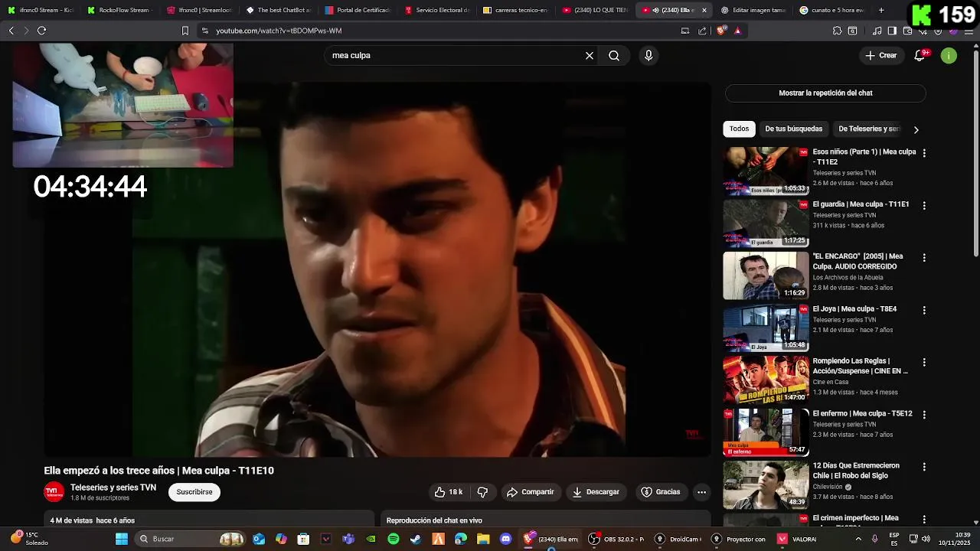The height and width of the screenshot is (551, 980).
Task: Open Microsoft Teams from the taskbar
Action: pos(348,539)
